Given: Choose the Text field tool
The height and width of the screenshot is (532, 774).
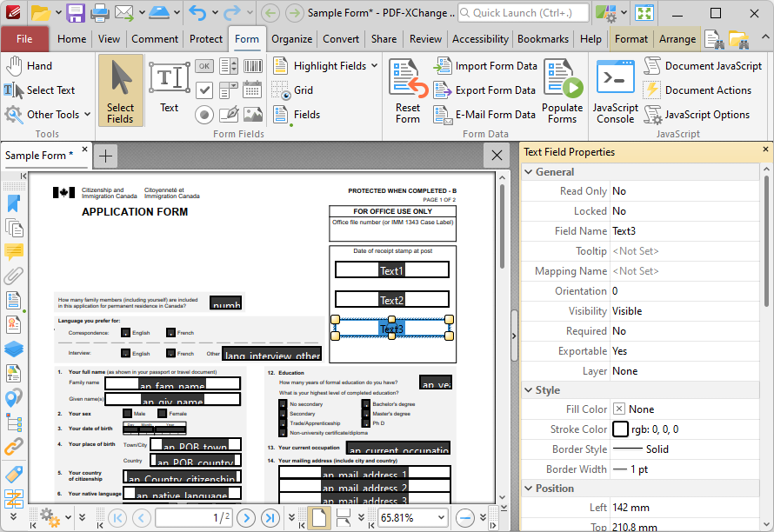Looking at the screenshot, I should 170,88.
